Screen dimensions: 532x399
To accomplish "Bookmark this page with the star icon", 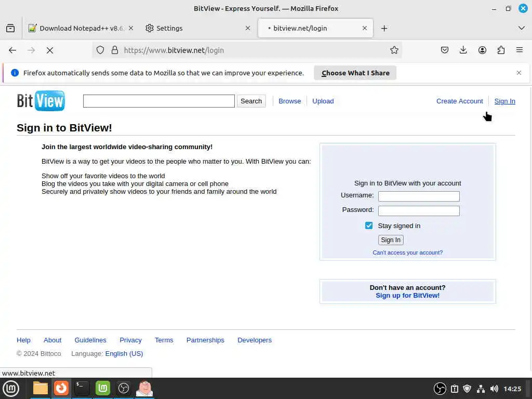I will [x=394, y=50].
